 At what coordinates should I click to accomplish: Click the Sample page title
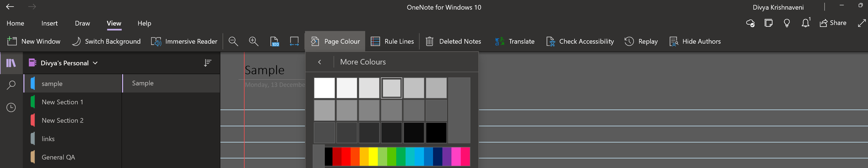coord(265,70)
